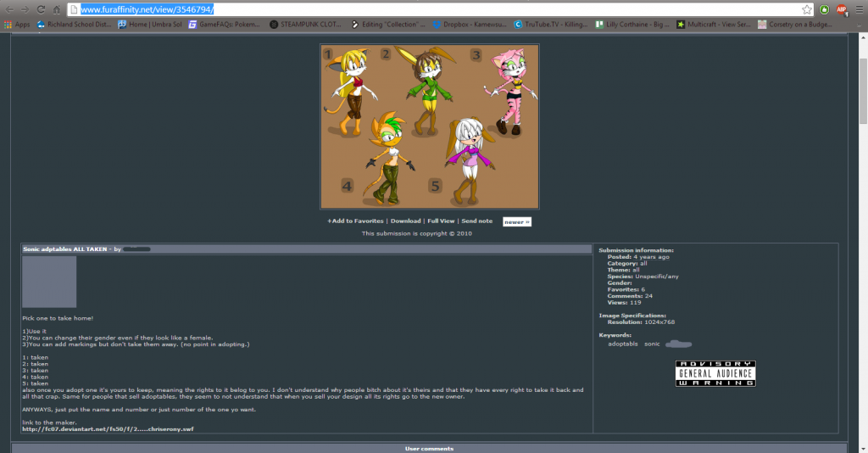Image resolution: width=868 pixels, height=453 pixels.
Task: Click the adoptables submission image
Action: click(429, 126)
